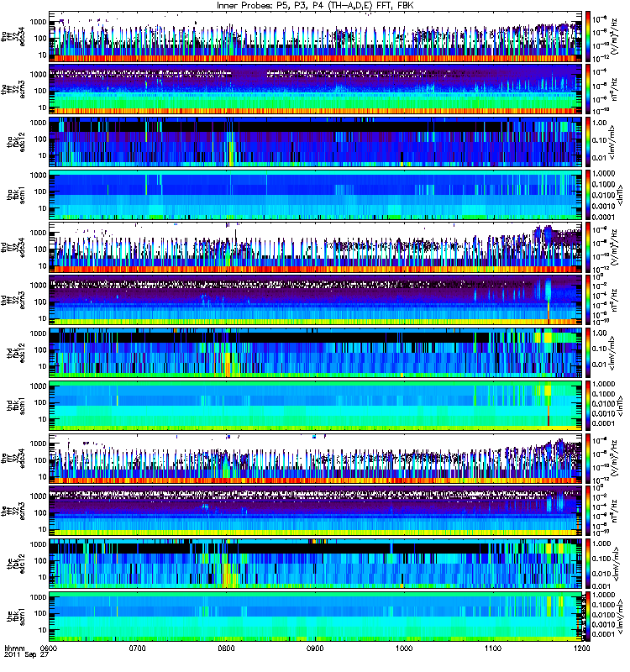This screenshot has height=672, width=630.
Task: Click the 'the fff 32 scm3' y-axis label
Action: (x=13, y=511)
